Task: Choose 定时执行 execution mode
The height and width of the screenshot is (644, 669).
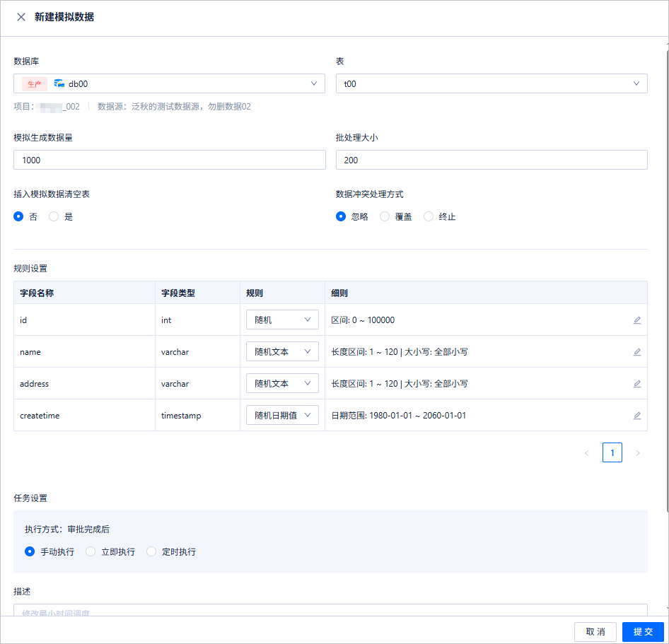Action: tap(151, 551)
